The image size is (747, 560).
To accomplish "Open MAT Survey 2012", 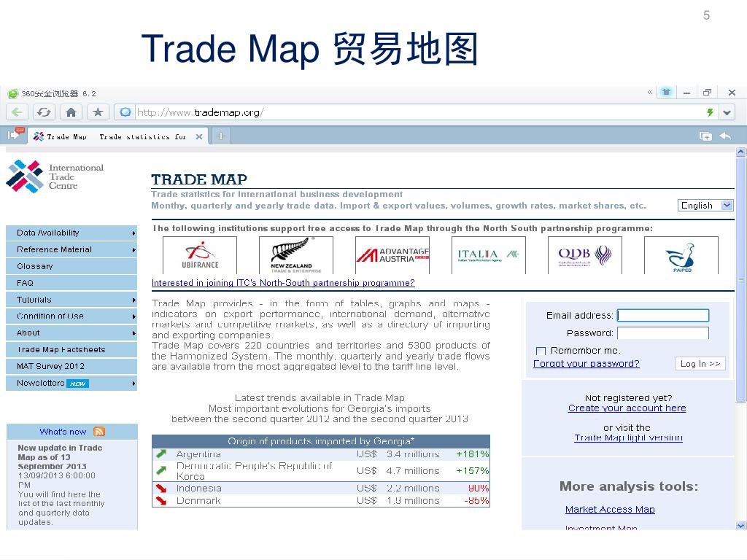I will point(71,366).
